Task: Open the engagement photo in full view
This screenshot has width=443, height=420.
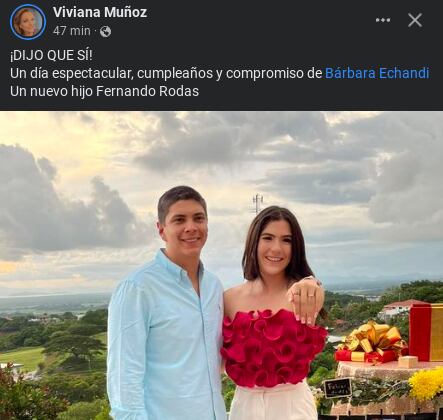Action: 221,265
